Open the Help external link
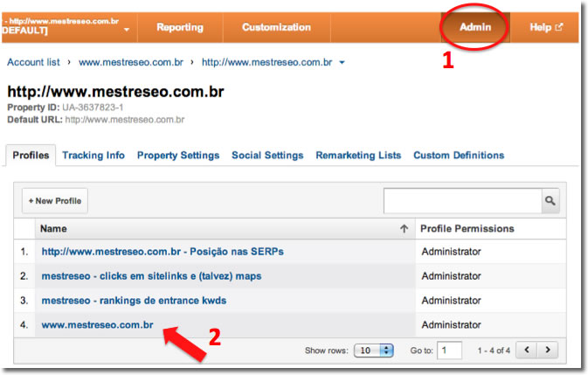This screenshot has width=588, height=375. 546,27
